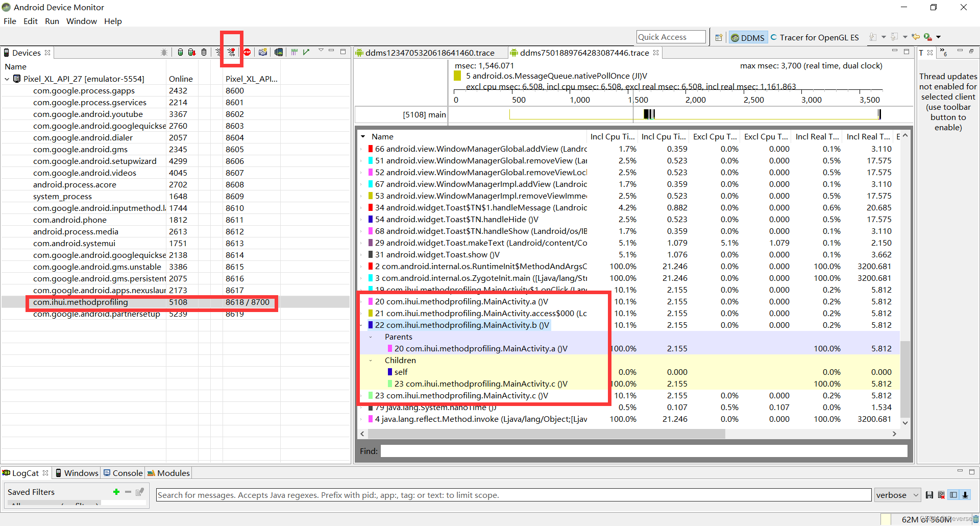Click the main thread timeline bar
Viewport: 980px width, 526px height.
pyautogui.click(x=680, y=114)
